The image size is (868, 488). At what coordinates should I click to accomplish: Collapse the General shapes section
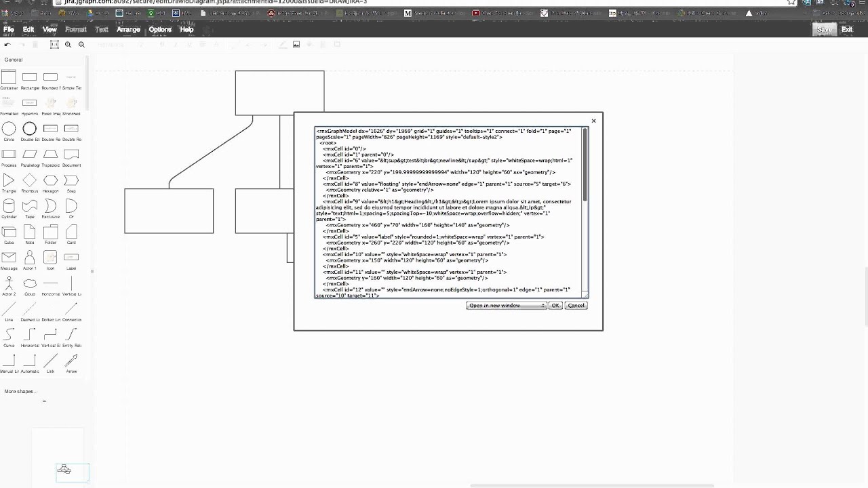[14, 60]
